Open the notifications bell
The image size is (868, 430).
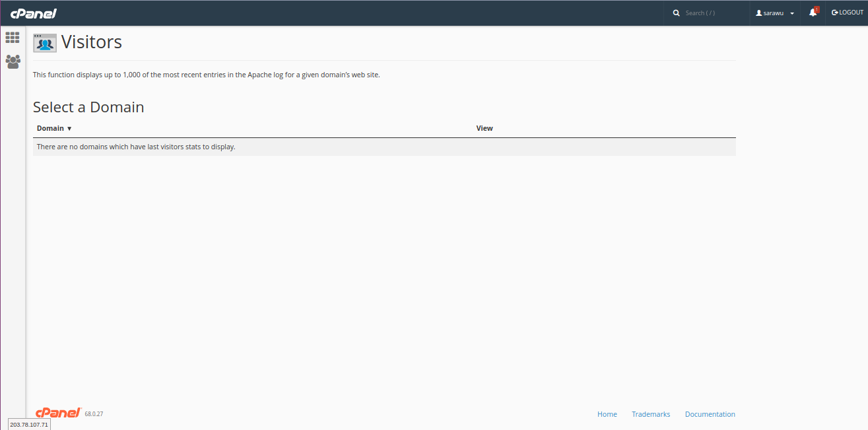[813, 13]
